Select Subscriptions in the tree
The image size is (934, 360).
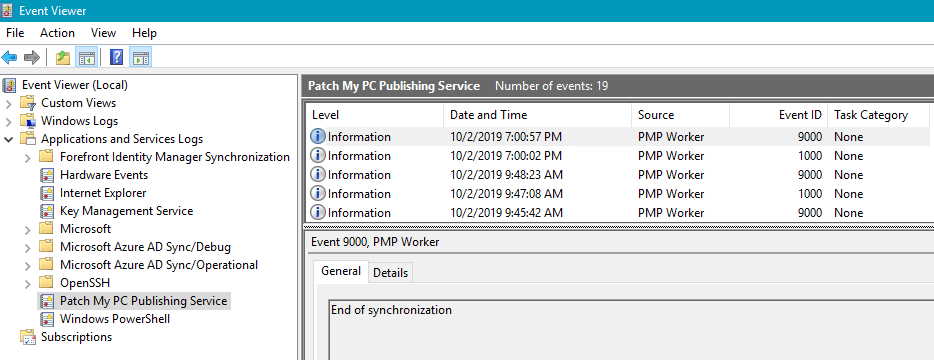[x=76, y=337]
